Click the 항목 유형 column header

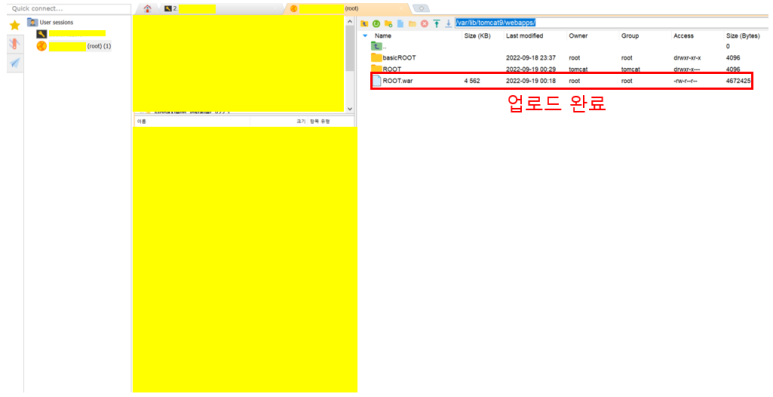click(319, 121)
